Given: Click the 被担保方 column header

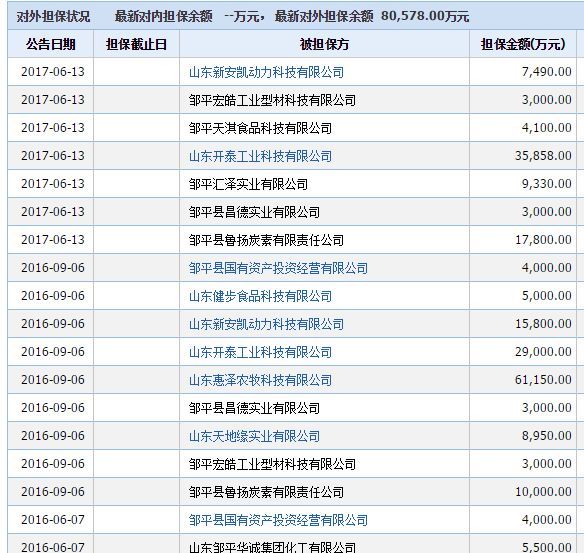Looking at the screenshot, I should coord(324,44).
